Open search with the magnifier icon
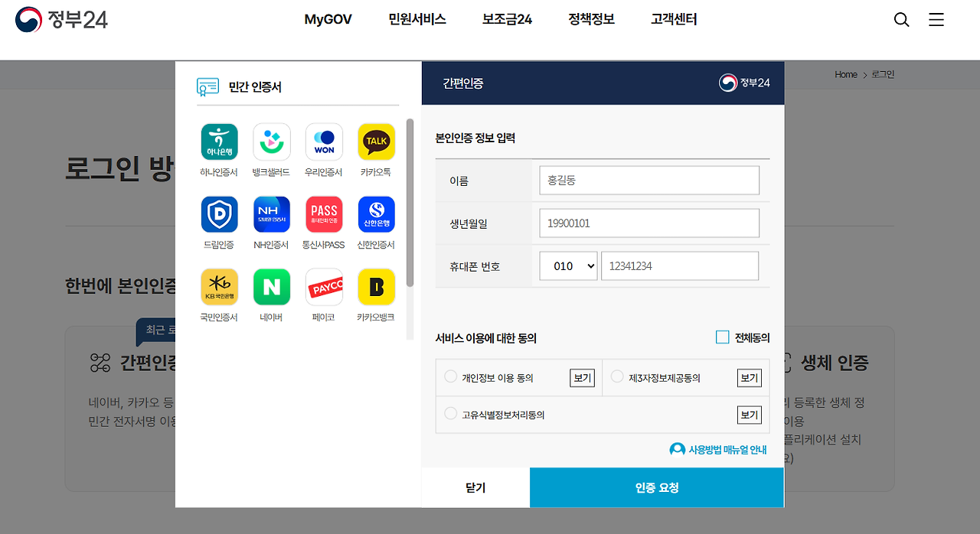The image size is (980, 534). click(x=902, y=20)
